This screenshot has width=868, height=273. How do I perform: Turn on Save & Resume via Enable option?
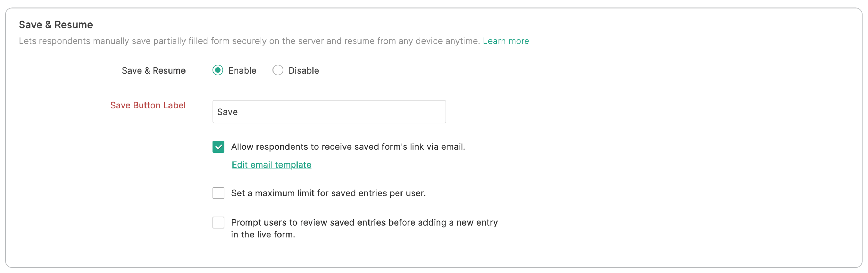point(218,70)
